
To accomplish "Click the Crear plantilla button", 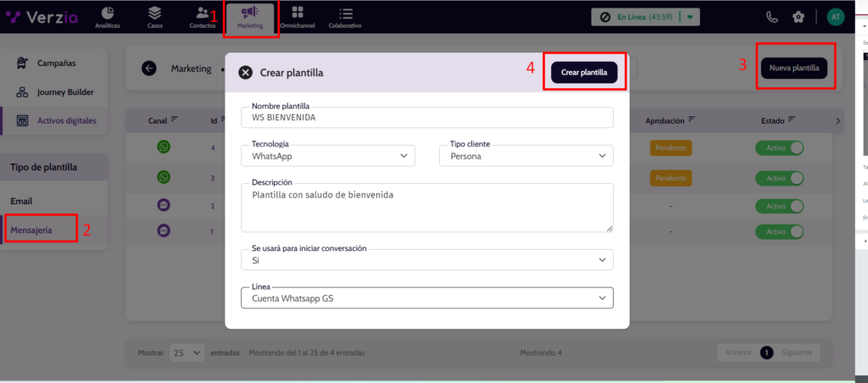I will point(584,73).
